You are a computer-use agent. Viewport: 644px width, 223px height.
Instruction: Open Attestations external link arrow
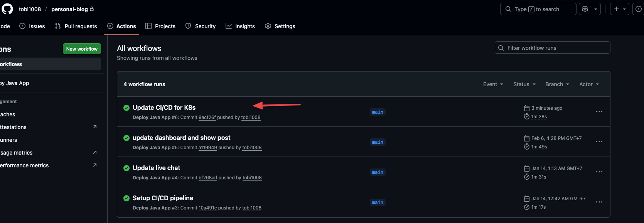[95, 127]
